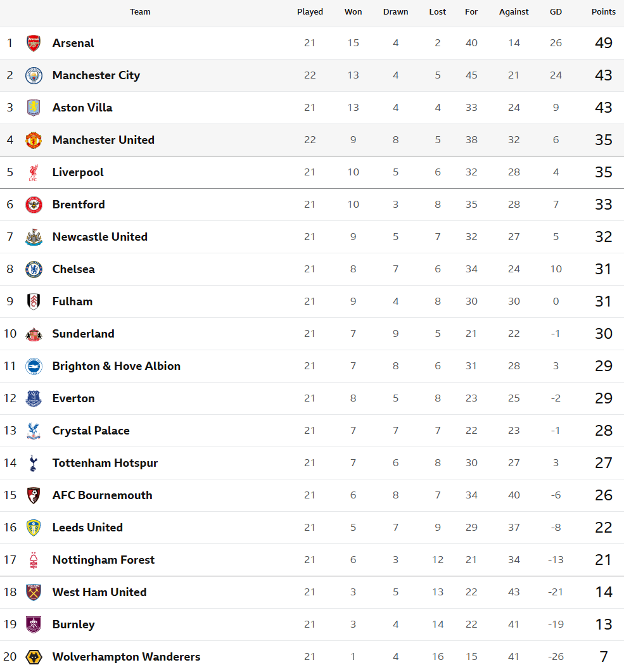The image size is (624, 672).
Task: Open the Brentford team link
Action: [79, 205]
